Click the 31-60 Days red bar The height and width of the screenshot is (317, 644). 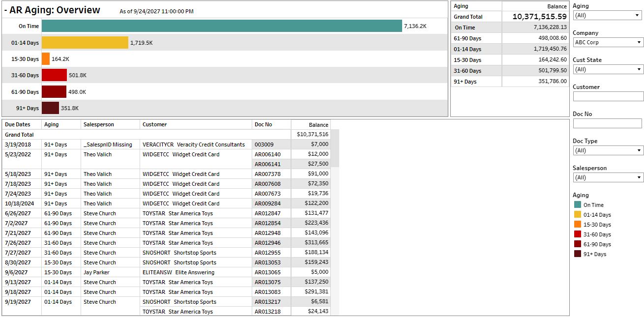[56, 75]
